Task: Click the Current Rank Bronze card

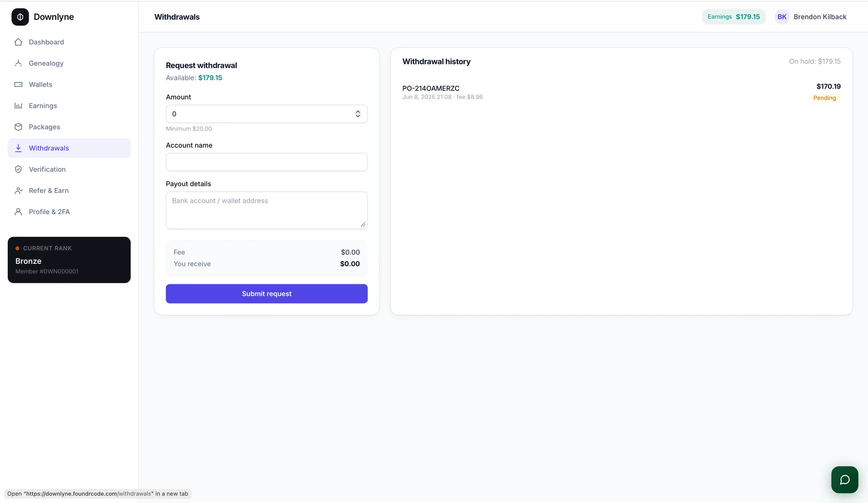Action: pos(69,260)
